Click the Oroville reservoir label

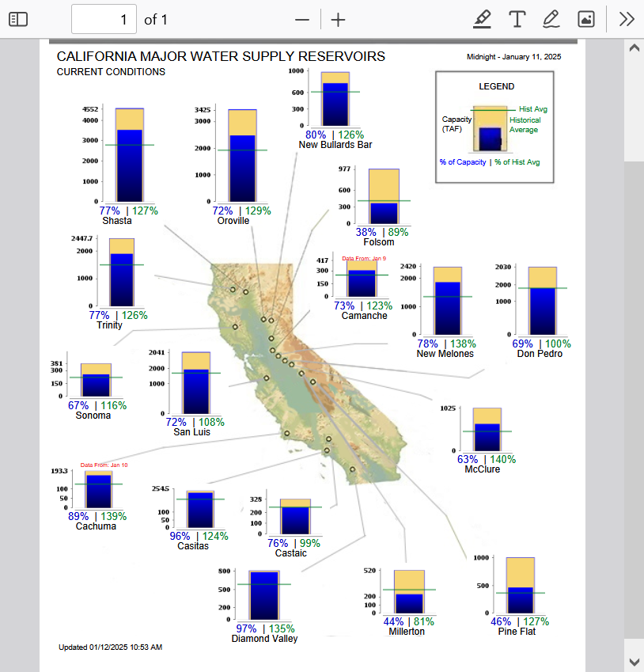pos(233,221)
